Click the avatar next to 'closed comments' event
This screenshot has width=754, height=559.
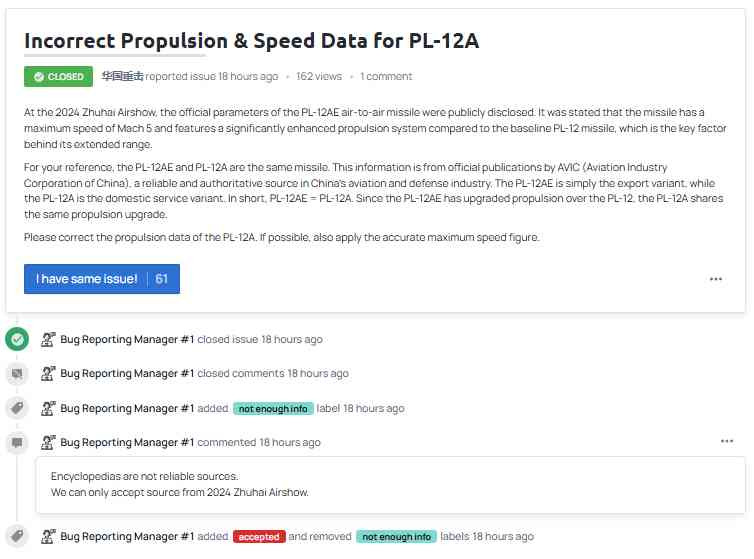(x=48, y=373)
